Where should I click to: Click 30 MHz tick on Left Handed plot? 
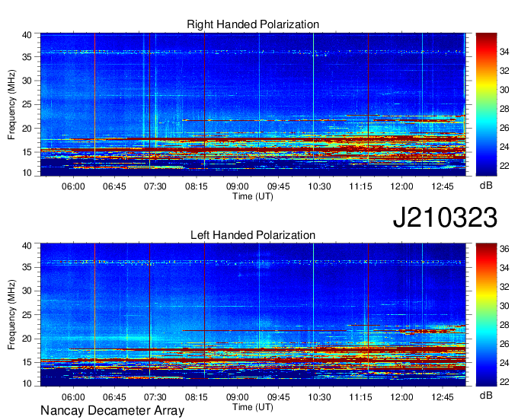(27, 291)
